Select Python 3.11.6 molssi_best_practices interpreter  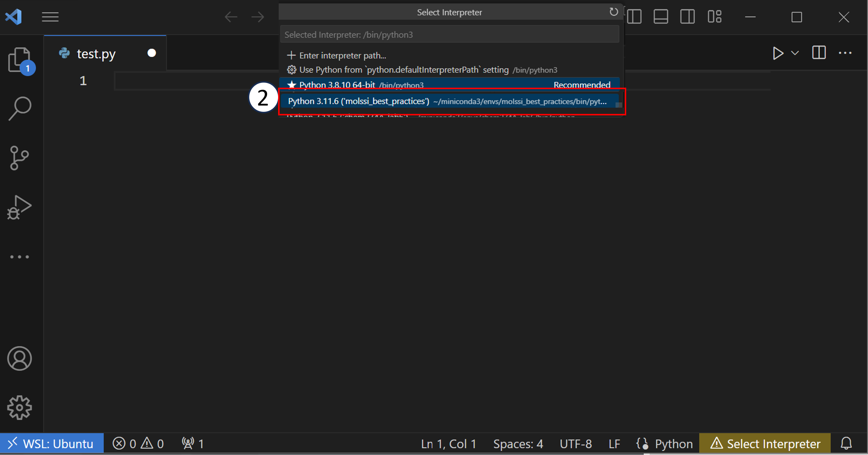coord(450,101)
